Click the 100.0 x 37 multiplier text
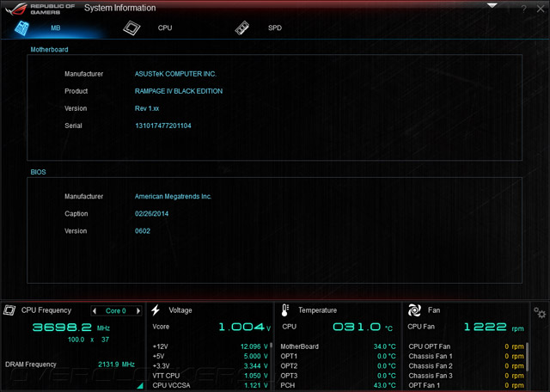Image resolution: width=550 pixels, height=392 pixels. click(x=89, y=340)
